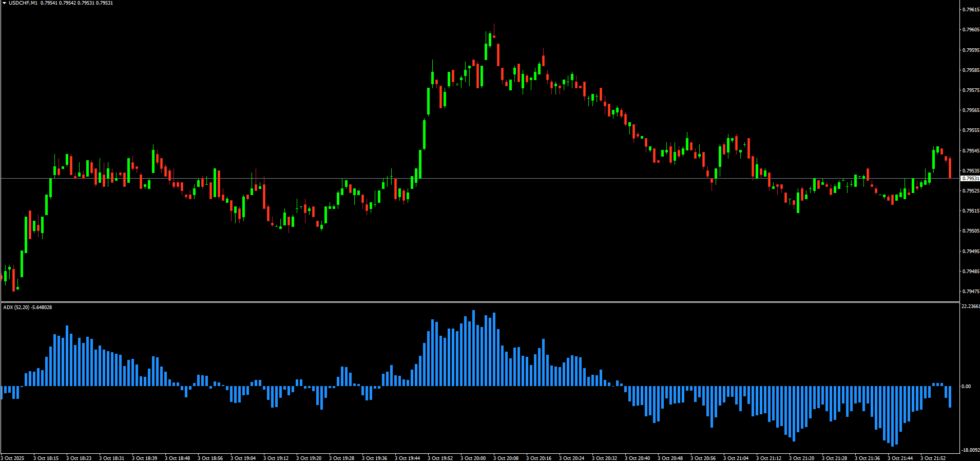Click the 0.00 level on ADX scale

click(x=966, y=387)
